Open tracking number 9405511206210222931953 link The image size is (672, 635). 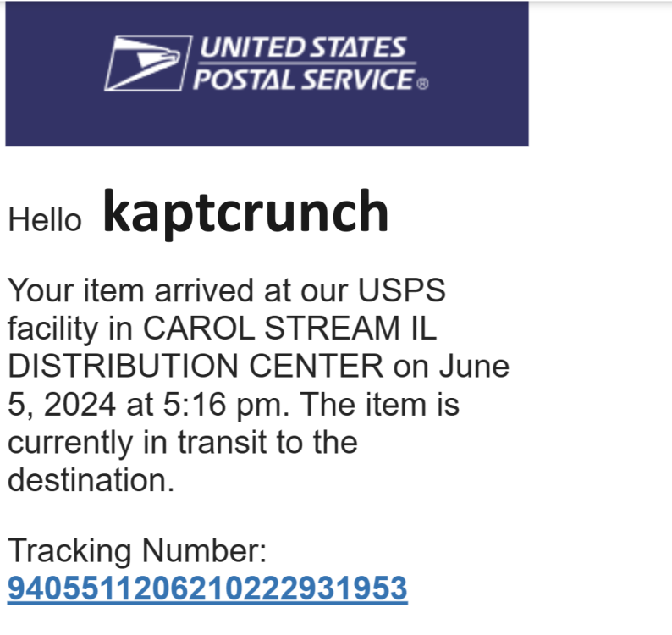point(207,588)
